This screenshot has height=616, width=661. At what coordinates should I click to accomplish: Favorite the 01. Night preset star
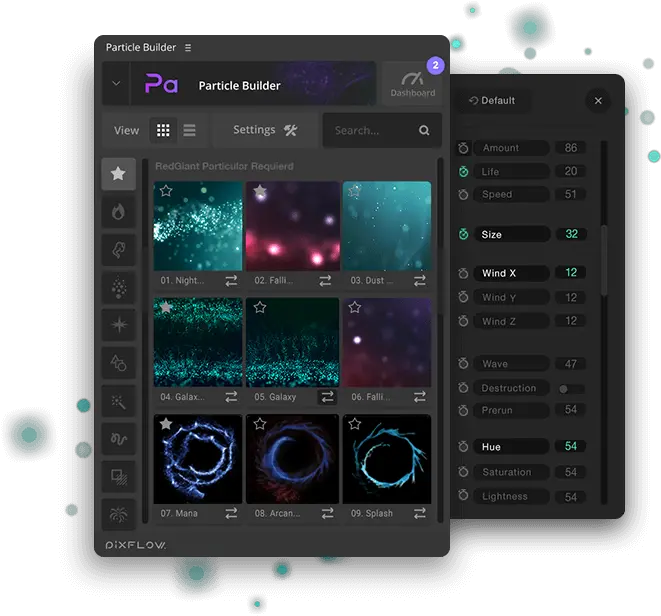[x=166, y=191]
